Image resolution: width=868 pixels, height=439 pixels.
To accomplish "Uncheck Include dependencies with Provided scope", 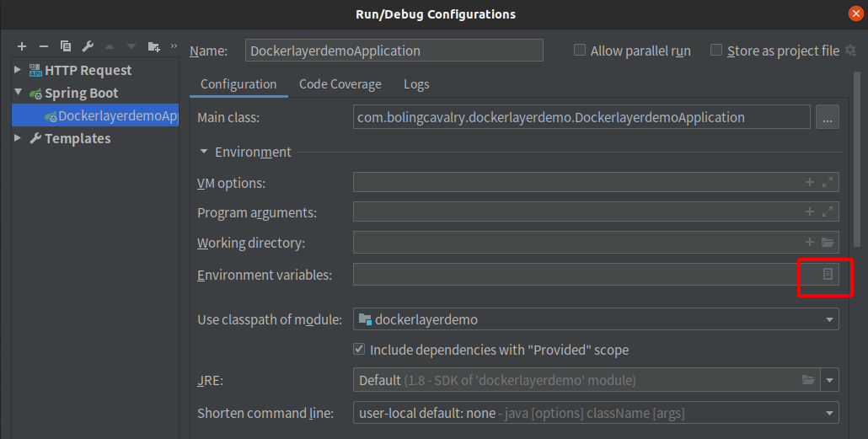I will coord(359,350).
